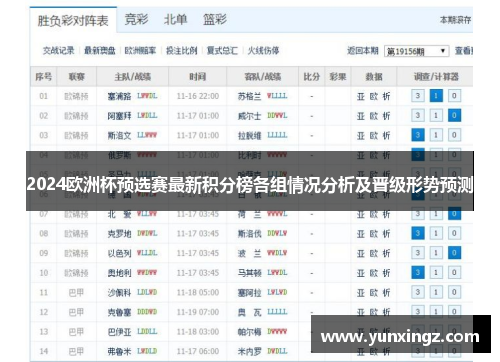Expand the 第19156期 issue dropdown
500x362 pixels.
tap(416, 51)
